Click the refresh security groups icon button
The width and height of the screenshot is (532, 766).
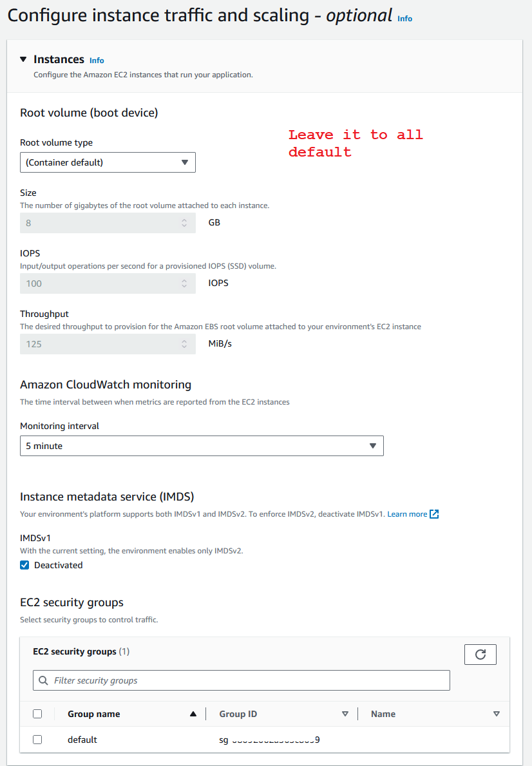[x=480, y=655]
